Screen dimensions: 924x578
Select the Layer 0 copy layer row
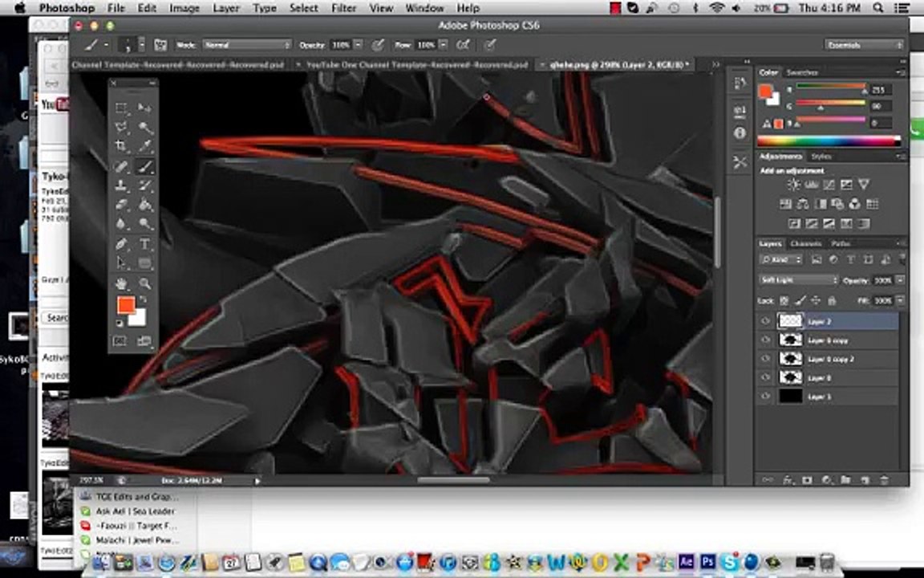[x=828, y=340]
